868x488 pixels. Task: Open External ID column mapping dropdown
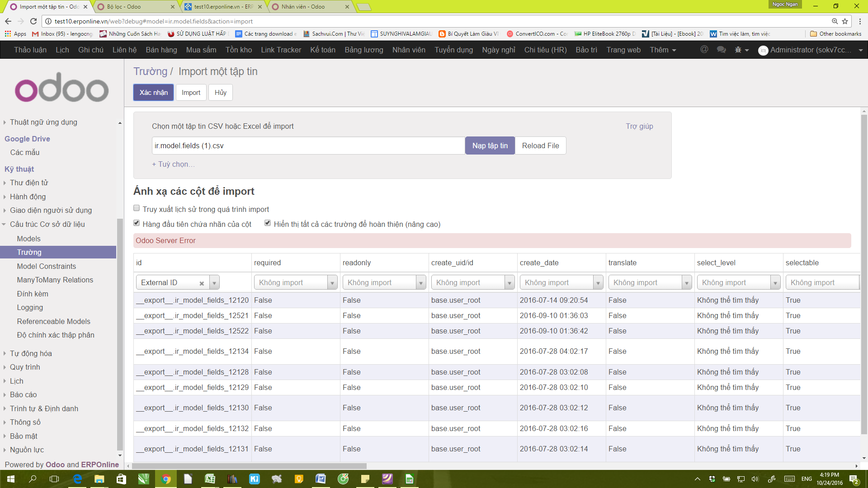coord(214,283)
